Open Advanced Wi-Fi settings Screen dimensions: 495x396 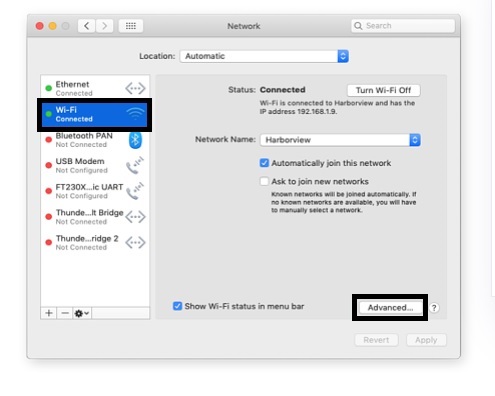click(390, 307)
